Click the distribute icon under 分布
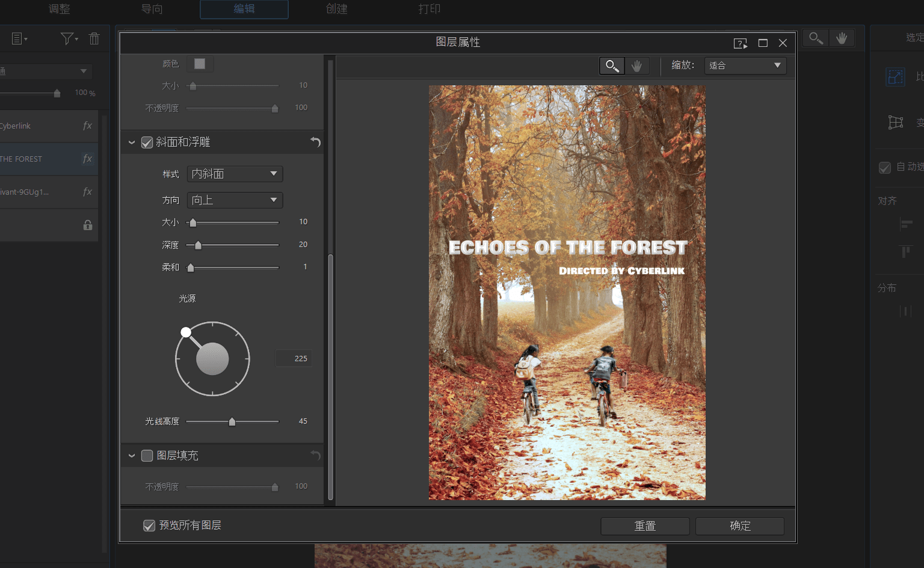This screenshot has height=568, width=924. coord(906,311)
